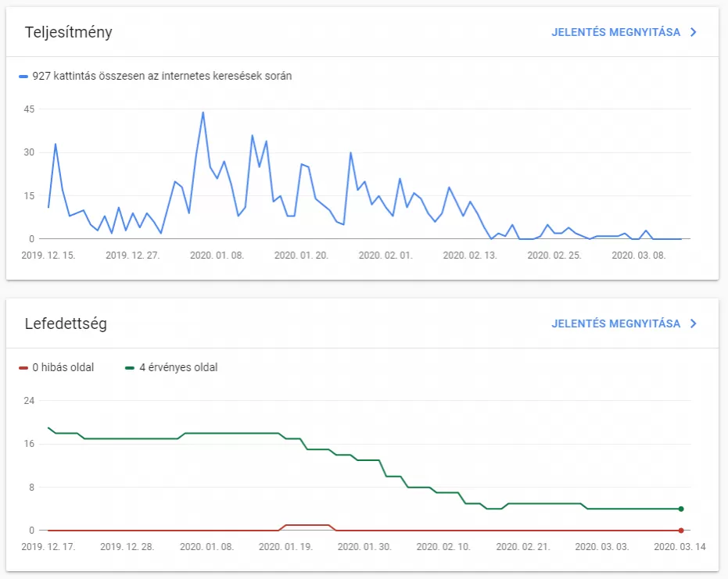Viewport: 728px width, 579px height.
Task: Click the red error bump near 2020. 01. 19.
Action: [x=307, y=525]
